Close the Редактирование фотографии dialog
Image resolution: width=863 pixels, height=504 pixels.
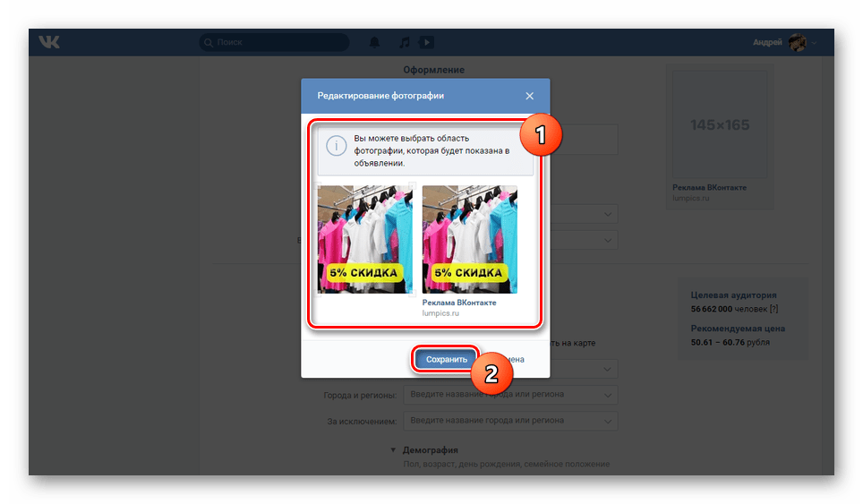click(x=529, y=96)
